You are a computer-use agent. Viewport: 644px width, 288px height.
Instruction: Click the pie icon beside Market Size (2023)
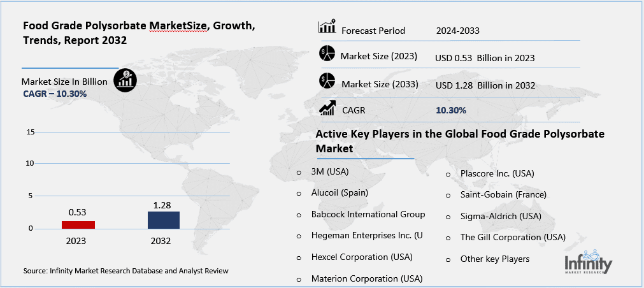327,54
